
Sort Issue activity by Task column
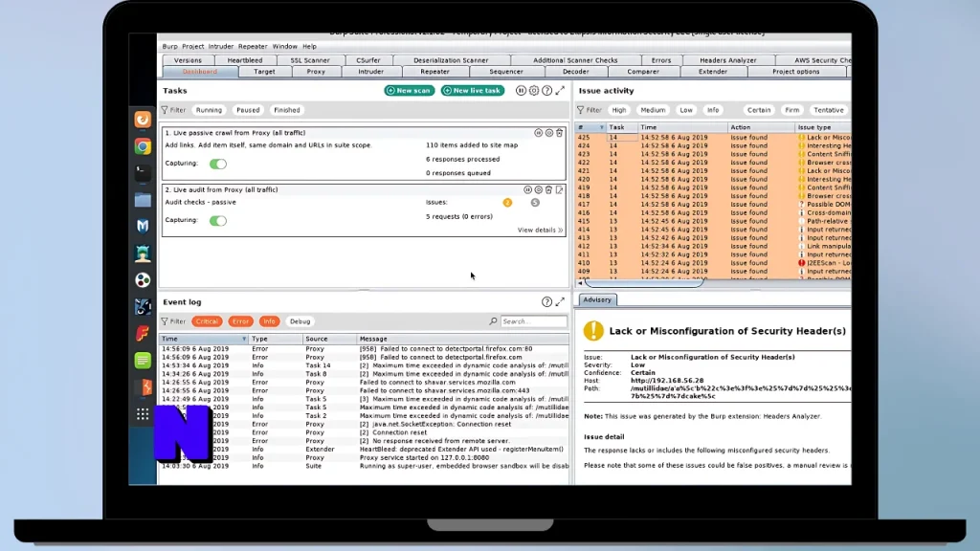point(622,127)
